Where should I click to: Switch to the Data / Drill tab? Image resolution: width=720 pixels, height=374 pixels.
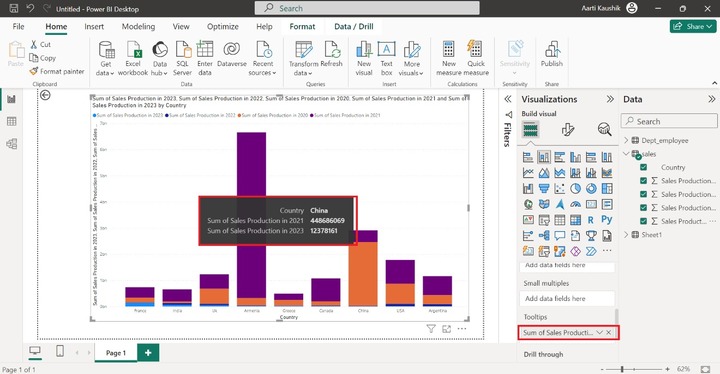(x=354, y=27)
